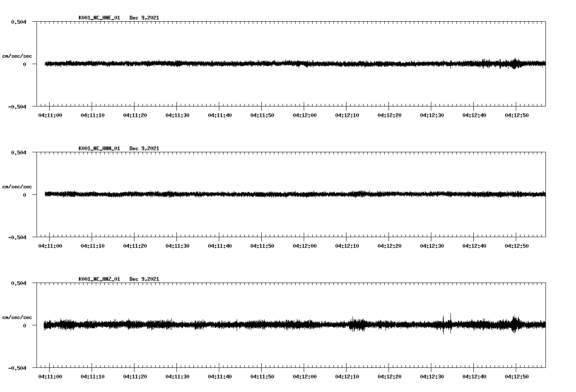Select 04:11:00 tick label below HNN trace
576x392 pixels.
click(x=50, y=246)
